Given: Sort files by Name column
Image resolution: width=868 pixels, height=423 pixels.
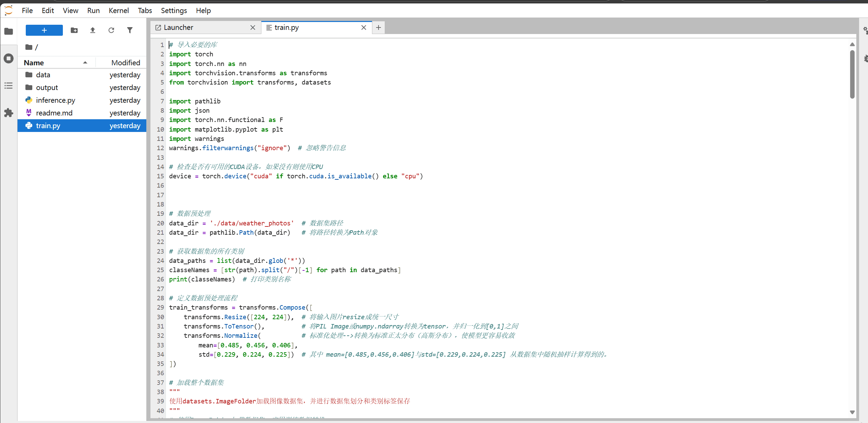Looking at the screenshot, I should pos(34,63).
